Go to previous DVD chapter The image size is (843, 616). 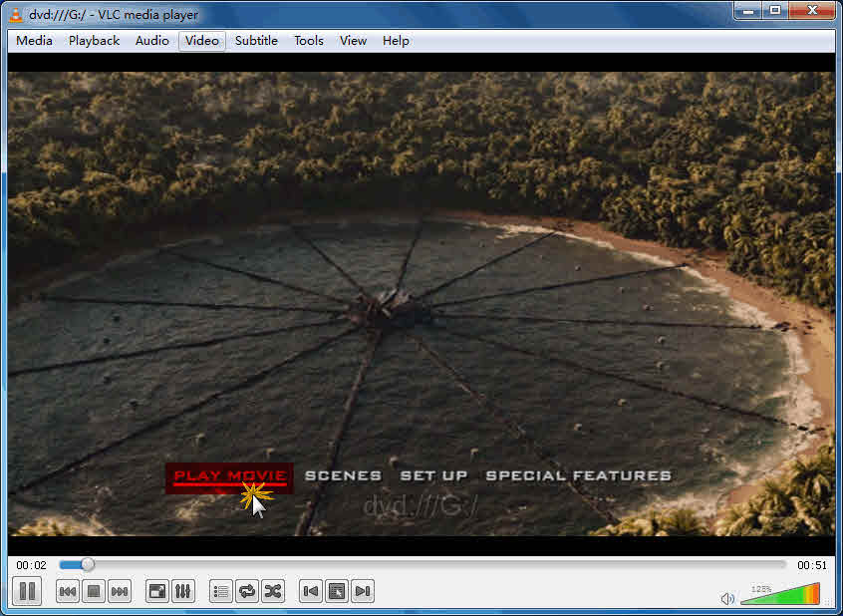[x=311, y=592]
